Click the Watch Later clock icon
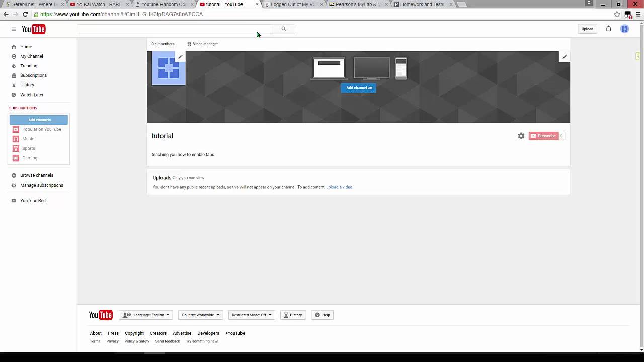 pos(14,95)
